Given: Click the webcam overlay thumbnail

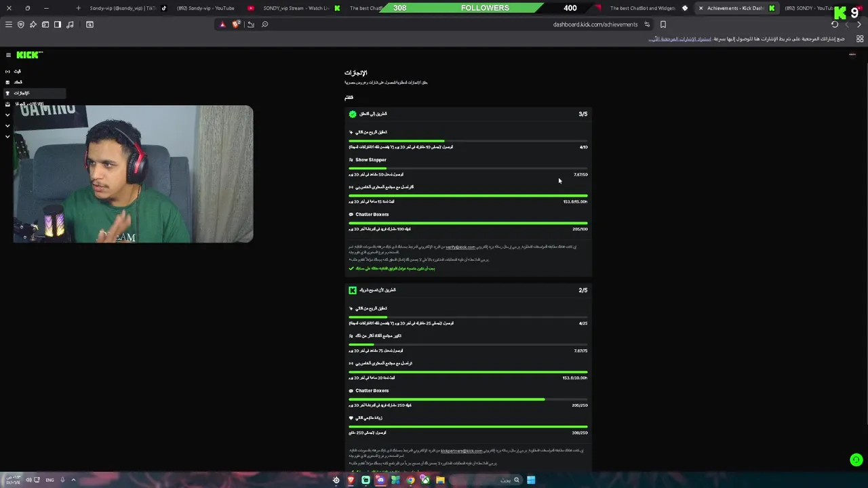Looking at the screenshot, I should click(x=133, y=174).
